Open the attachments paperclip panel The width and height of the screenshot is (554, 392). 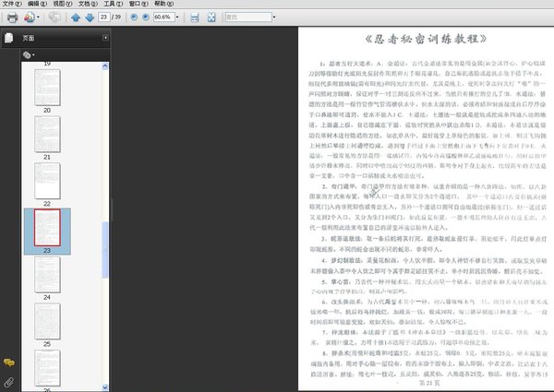[x=9, y=382]
